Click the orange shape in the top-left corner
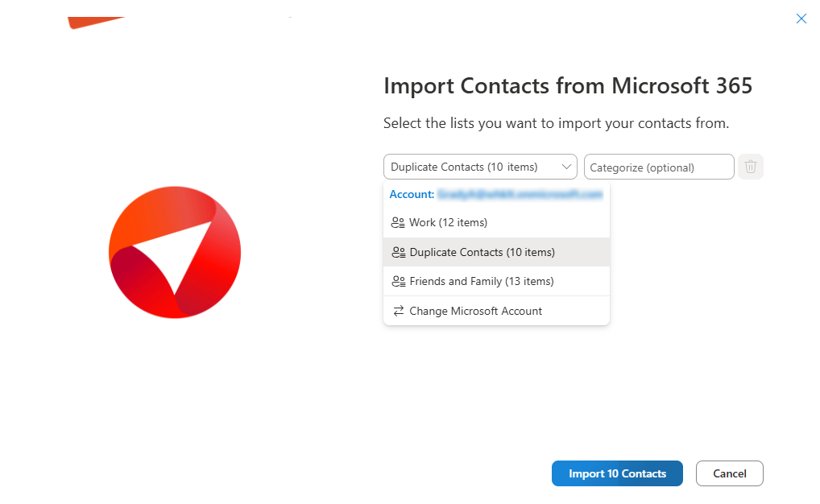Image resolution: width=820 pixels, height=504 pixels. click(95, 22)
